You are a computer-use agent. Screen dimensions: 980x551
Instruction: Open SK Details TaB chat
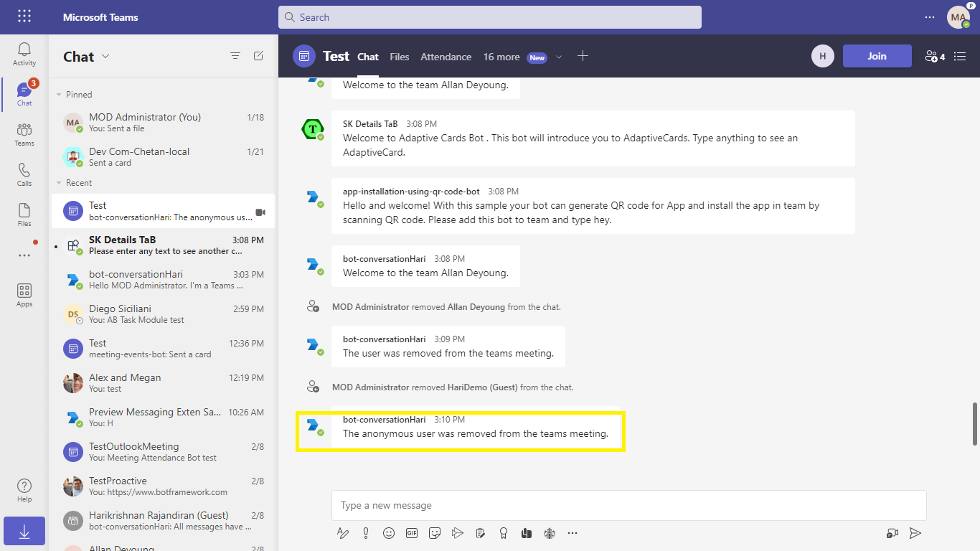click(x=164, y=245)
